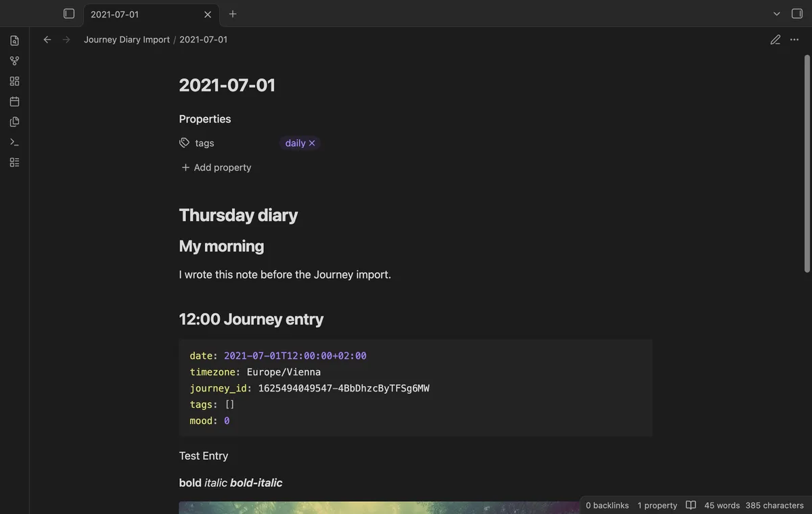Toggle reading view book icon in status bar
812x514 pixels.
coord(691,505)
